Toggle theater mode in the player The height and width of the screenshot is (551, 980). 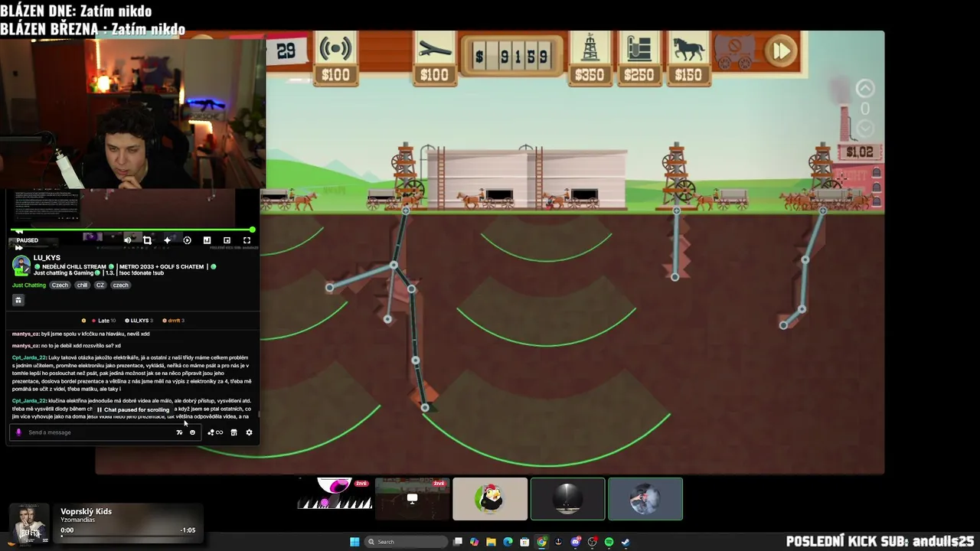click(x=227, y=240)
